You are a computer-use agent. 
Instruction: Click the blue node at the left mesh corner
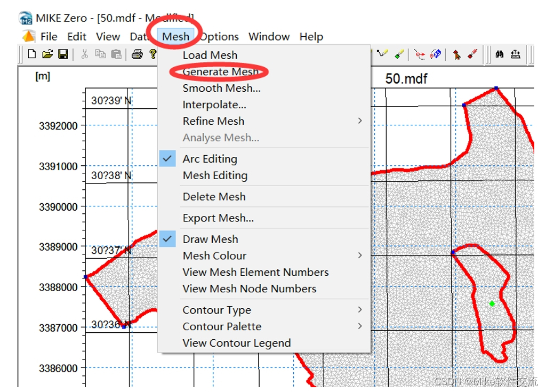click(86, 277)
